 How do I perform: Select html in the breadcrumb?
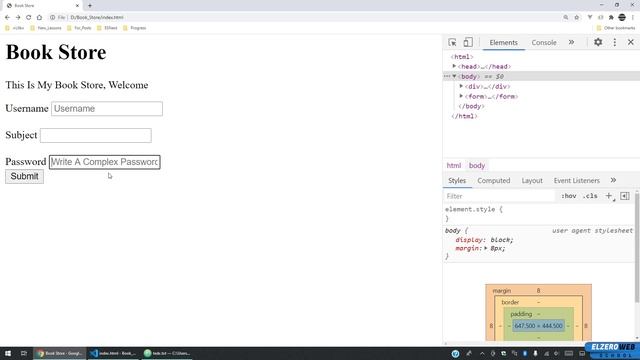(453, 165)
